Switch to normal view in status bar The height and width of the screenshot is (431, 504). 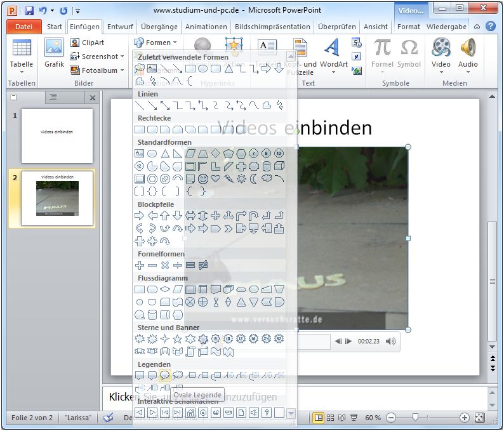(318, 418)
